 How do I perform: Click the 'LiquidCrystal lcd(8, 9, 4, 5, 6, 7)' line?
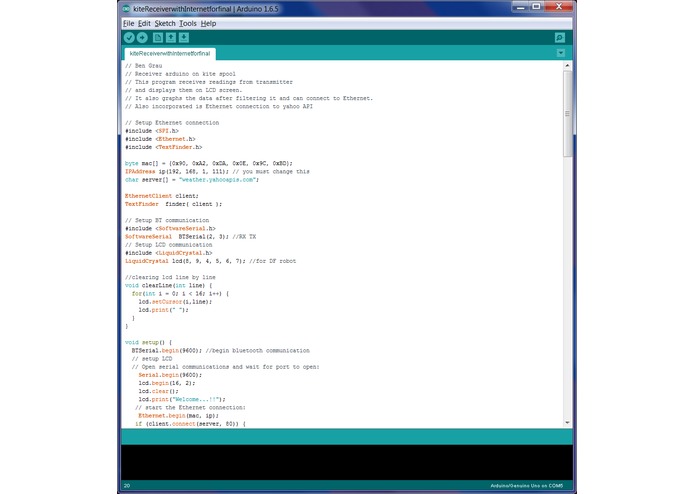click(210, 261)
